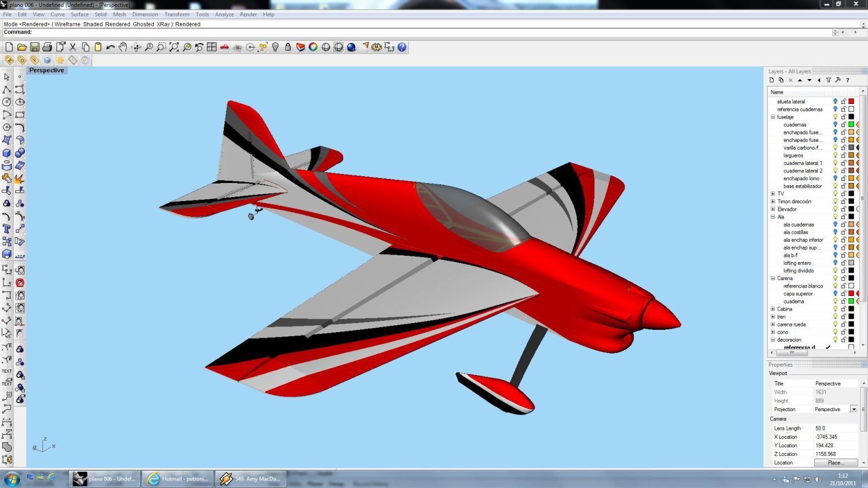This screenshot has width=868, height=488.
Task: Open the four-viewport layout tool
Action: [x=212, y=47]
